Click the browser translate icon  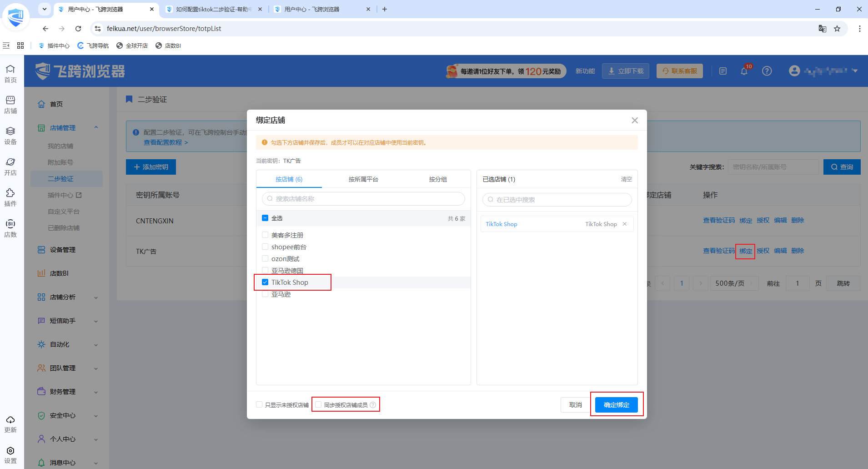pos(822,29)
